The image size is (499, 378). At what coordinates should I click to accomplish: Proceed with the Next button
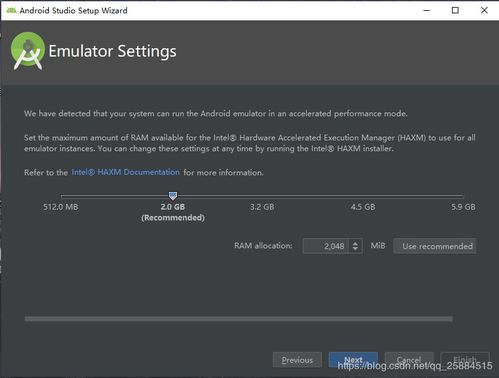pos(353,360)
